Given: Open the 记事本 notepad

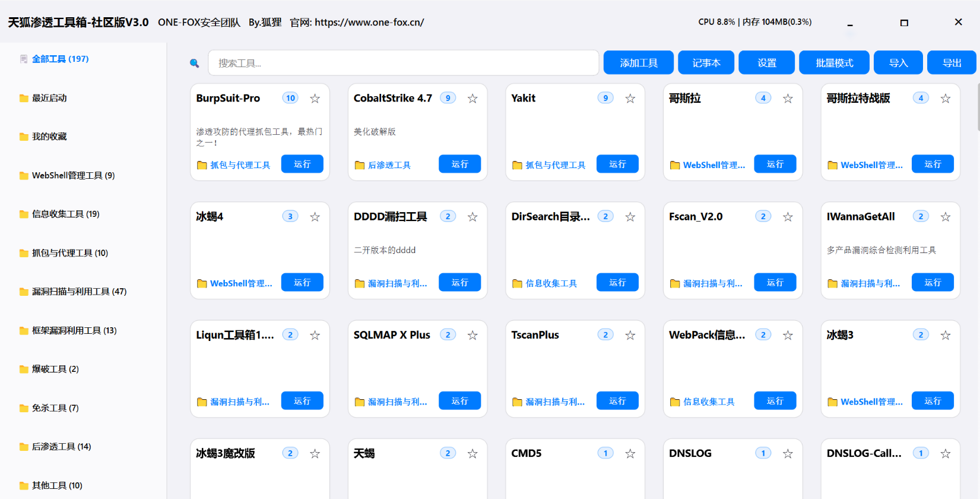Looking at the screenshot, I should coord(706,62).
